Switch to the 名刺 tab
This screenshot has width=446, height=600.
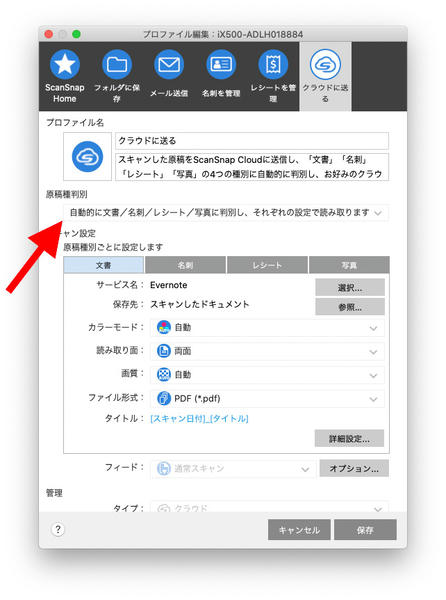point(185,265)
